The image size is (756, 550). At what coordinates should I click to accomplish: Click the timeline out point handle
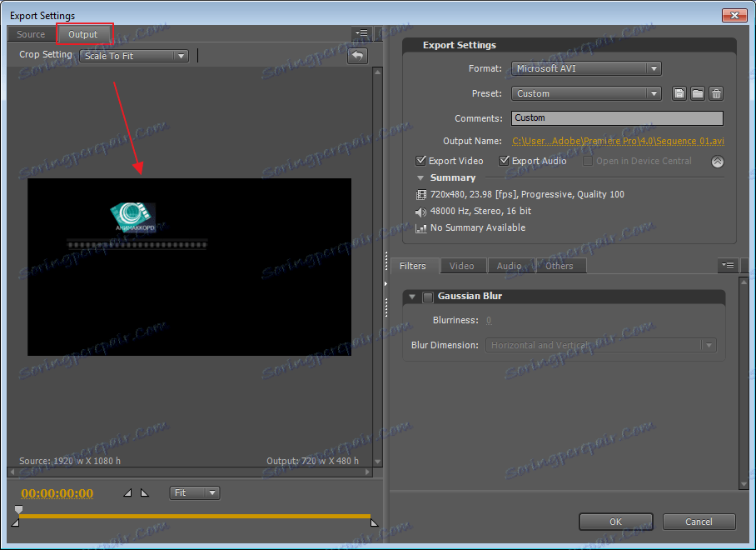click(374, 522)
